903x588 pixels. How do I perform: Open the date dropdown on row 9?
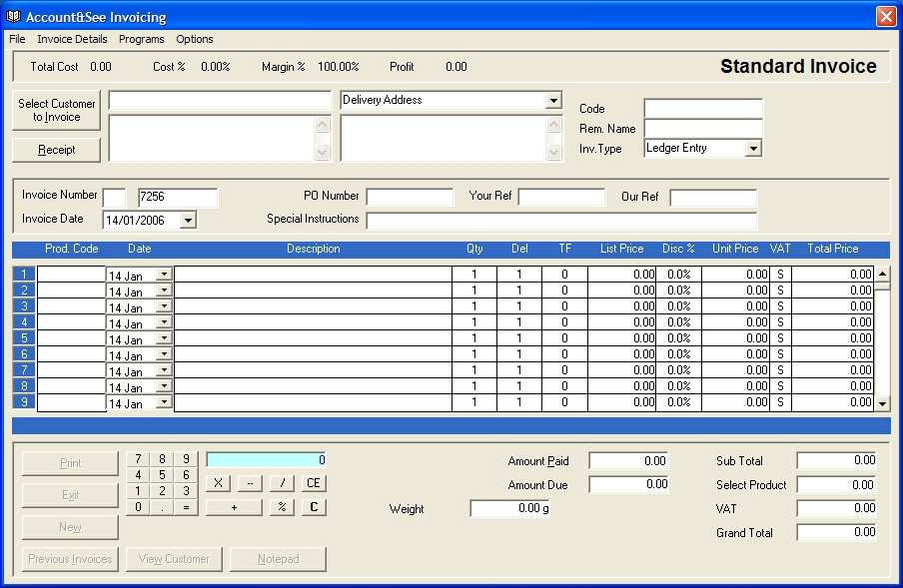[x=164, y=402]
